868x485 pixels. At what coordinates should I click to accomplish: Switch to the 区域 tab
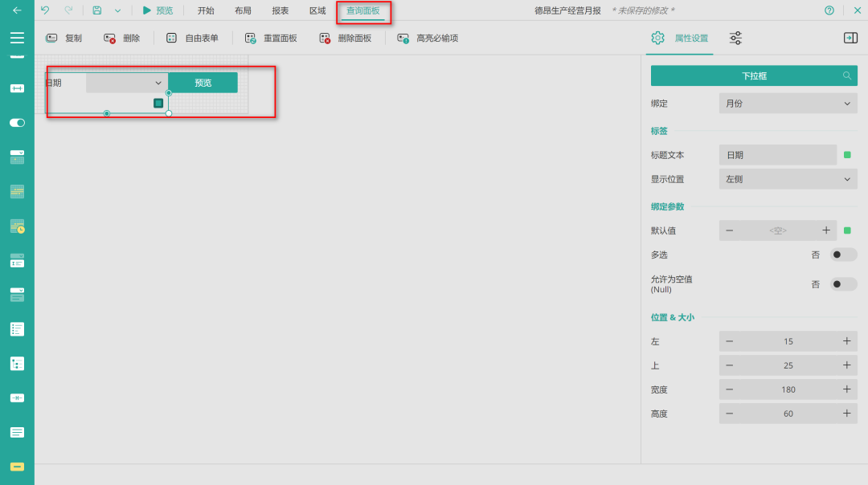click(x=317, y=10)
